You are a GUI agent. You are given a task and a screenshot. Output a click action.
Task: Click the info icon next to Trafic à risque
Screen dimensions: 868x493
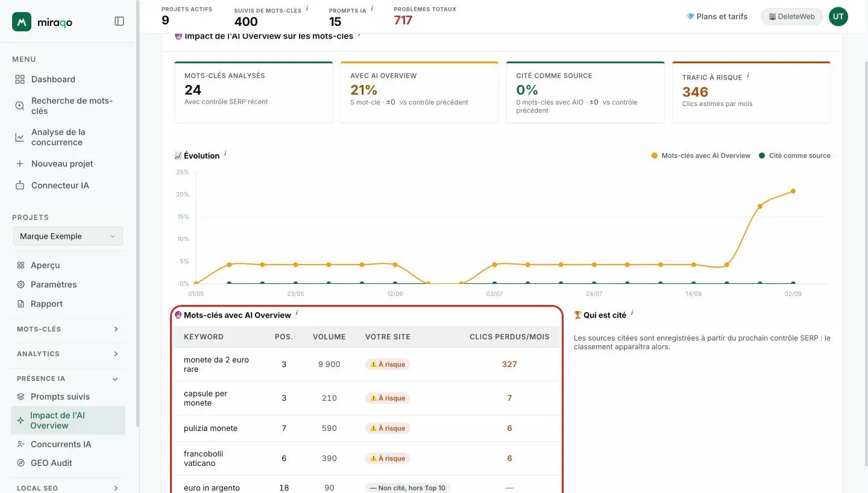(748, 75)
